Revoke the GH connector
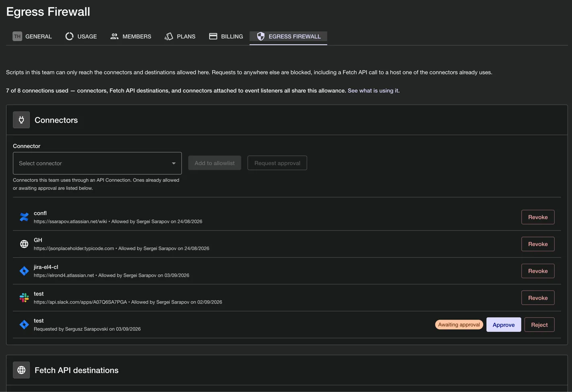This screenshot has height=392, width=572. [x=538, y=244]
